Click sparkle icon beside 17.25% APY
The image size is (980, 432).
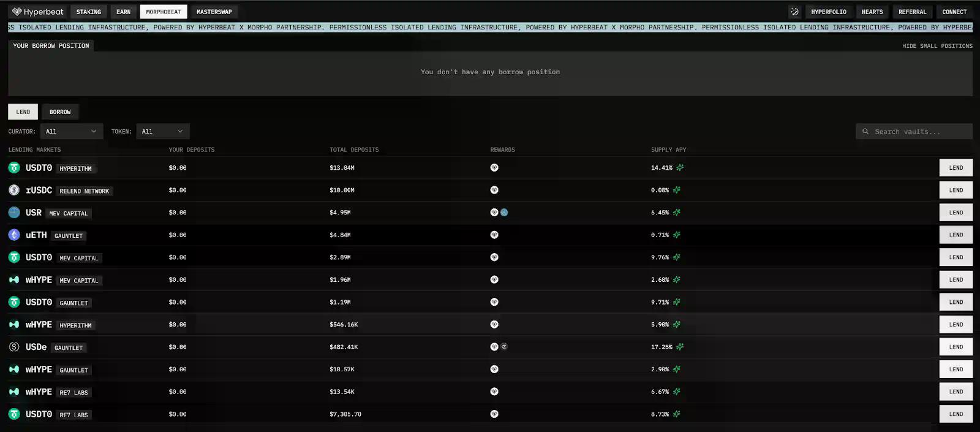(x=680, y=347)
